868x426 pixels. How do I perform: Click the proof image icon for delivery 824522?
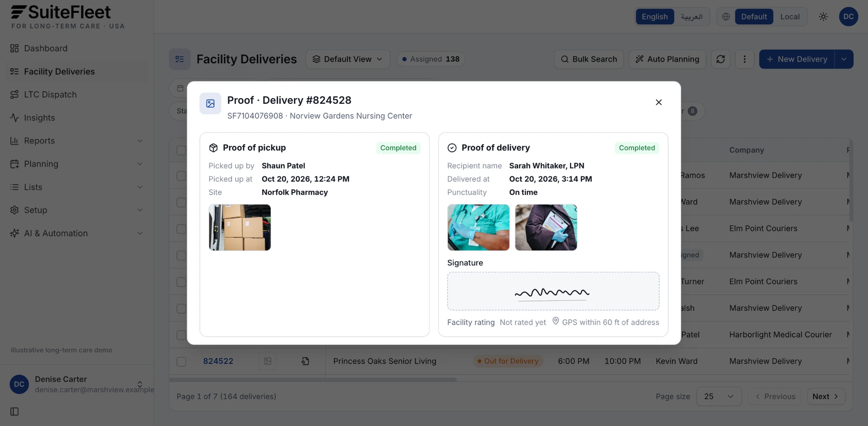tap(268, 361)
